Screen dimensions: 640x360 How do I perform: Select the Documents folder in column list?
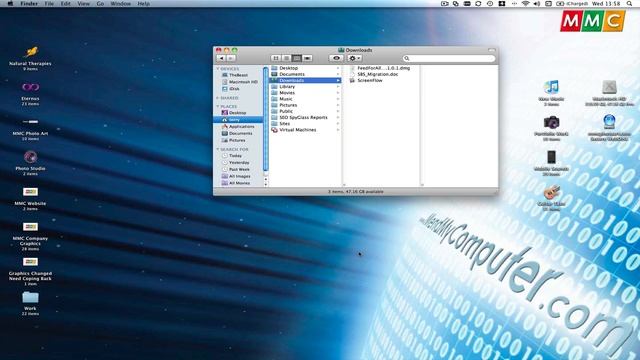(x=305, y=74)
